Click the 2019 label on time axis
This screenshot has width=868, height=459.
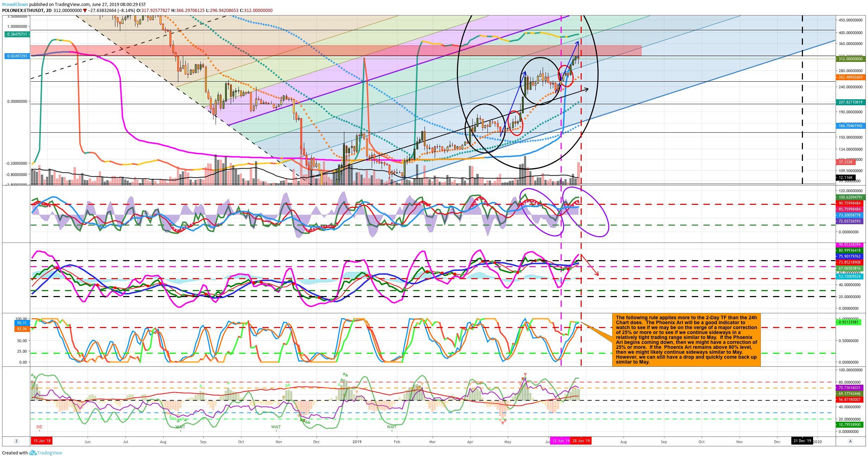(x=357, y=442)
